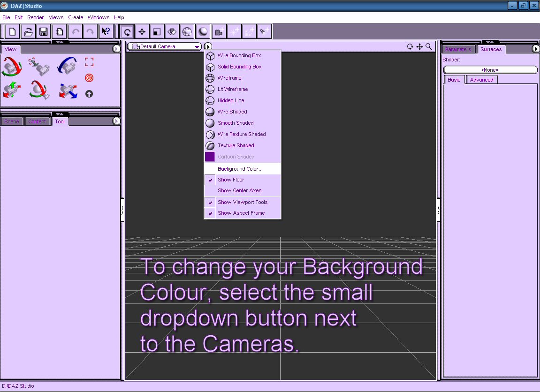This screenshot has height=392, width=540.
Task: Expand the View pane options arrow
Action: click(116, 49)
